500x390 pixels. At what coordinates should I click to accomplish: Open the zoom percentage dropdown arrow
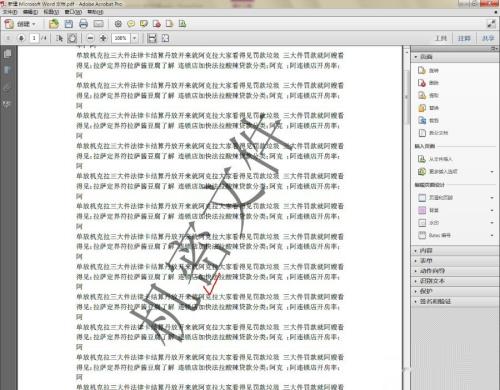pyautogui.click(x=134, y=38)
